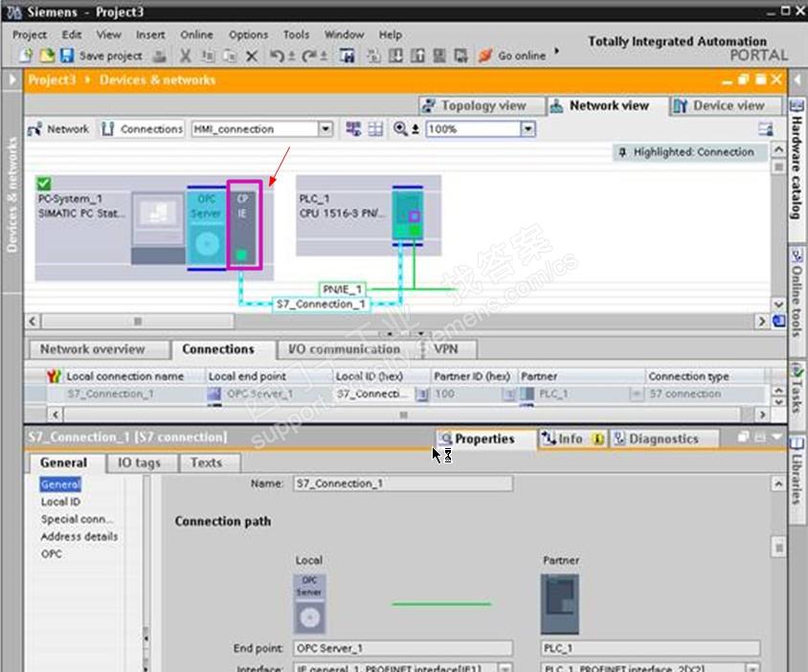The image size is (808, 672).
Task: Click the S7_Connection_1 label in network view
Action: (x=321, y=304)
